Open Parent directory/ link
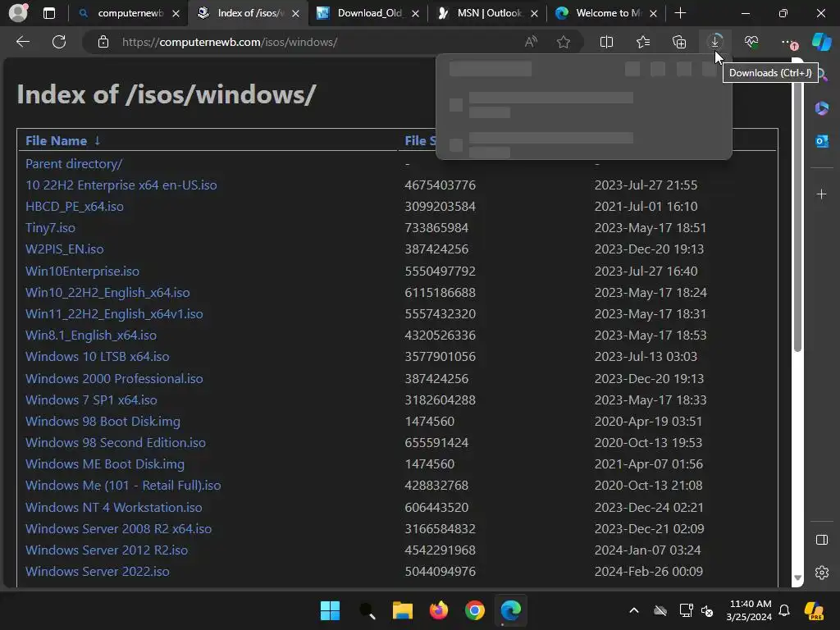 tap(74, 163)
